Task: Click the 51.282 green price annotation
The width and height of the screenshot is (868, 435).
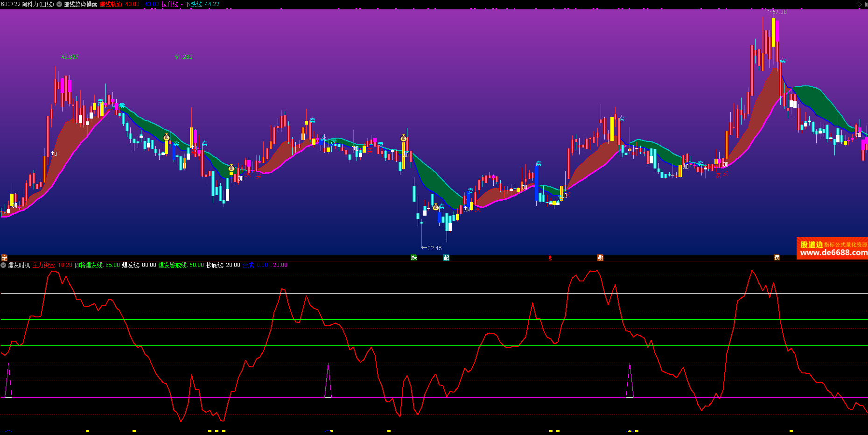Action: [183, 57]
